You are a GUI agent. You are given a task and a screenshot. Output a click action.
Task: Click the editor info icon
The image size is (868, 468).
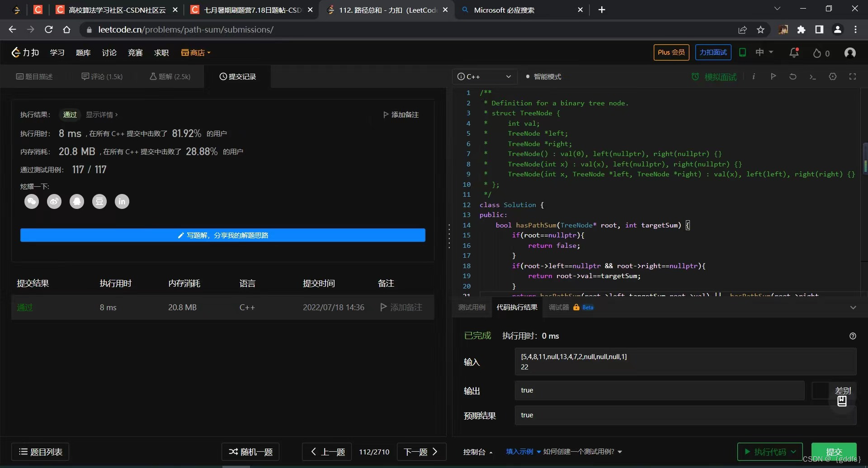754,76
